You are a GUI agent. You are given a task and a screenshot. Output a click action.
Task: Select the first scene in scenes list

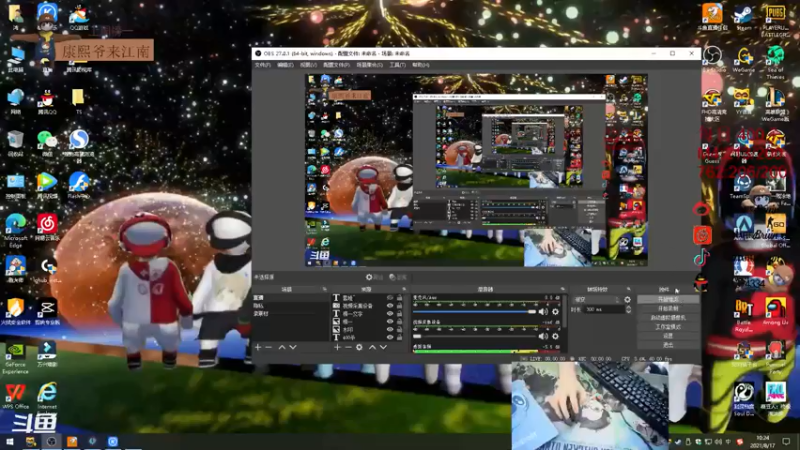coord(291,297)
